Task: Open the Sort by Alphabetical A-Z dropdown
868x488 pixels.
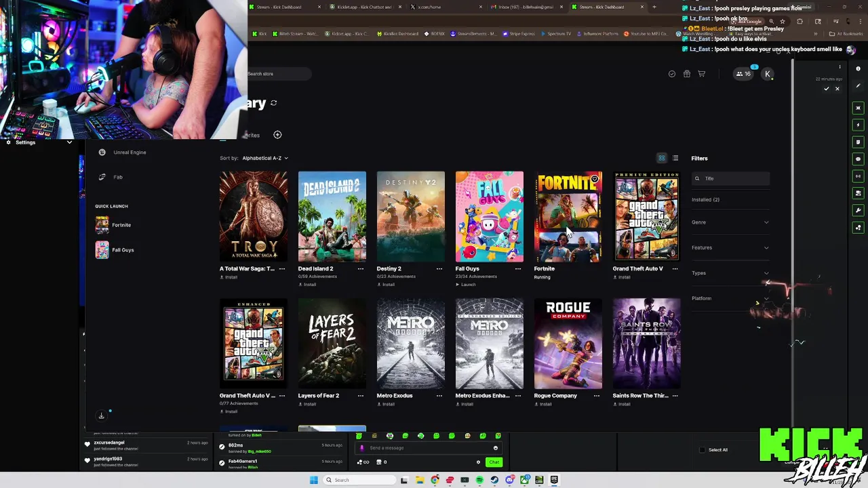Action: (x=264, y=158)
